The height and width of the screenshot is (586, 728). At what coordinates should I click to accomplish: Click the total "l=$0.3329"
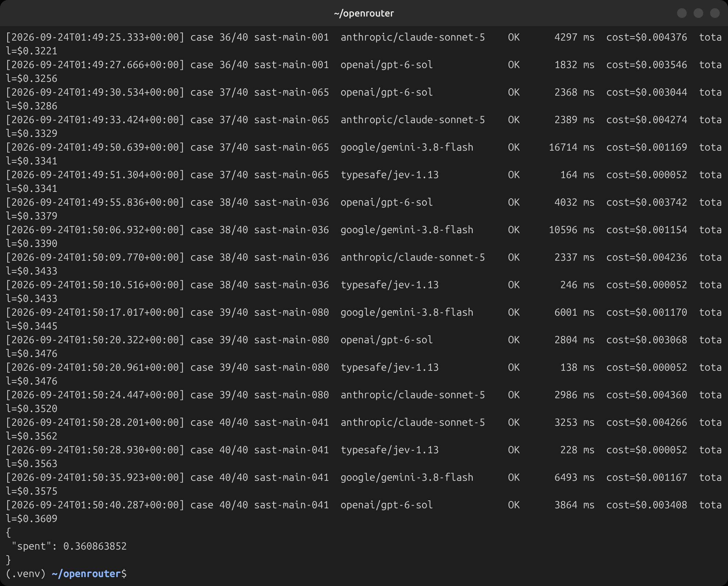coord(32,133)
